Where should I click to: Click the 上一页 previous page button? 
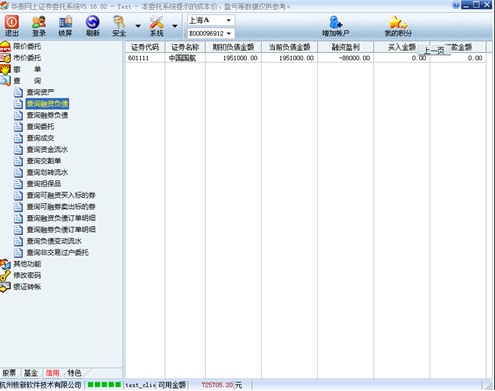[x=434, y=51]
